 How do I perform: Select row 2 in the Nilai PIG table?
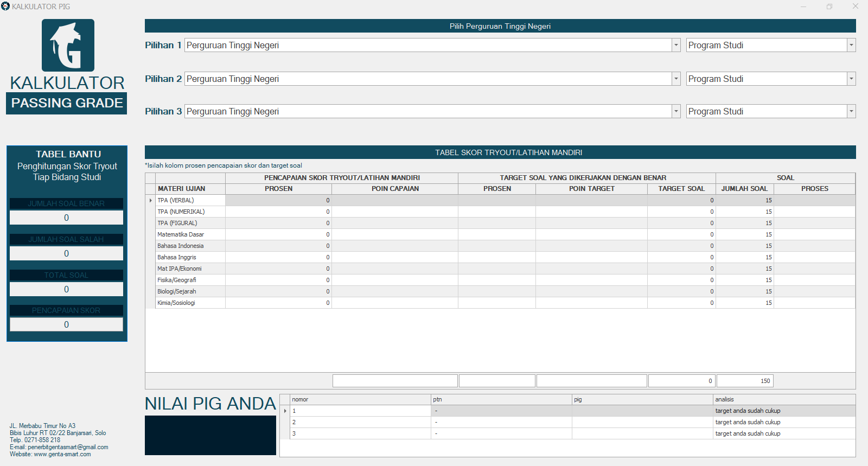360,422
